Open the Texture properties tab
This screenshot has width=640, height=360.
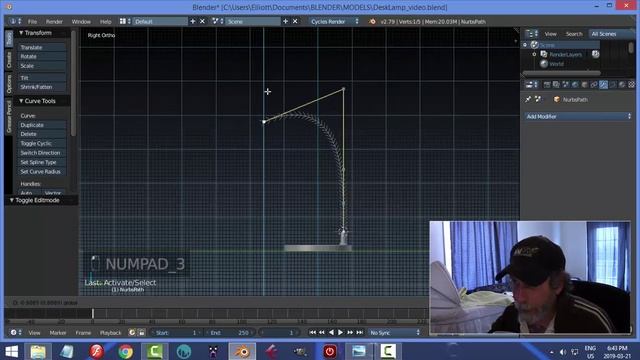631,84
